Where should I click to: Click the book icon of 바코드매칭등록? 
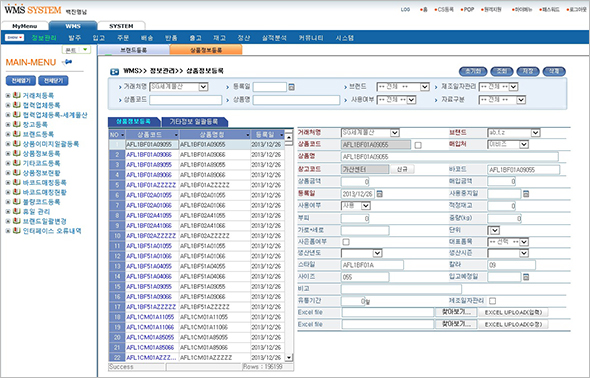coord(17,182)
